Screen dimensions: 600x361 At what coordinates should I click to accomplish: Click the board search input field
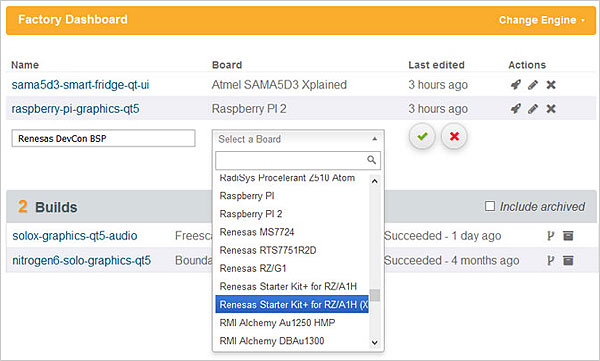(x=298, y=160)
